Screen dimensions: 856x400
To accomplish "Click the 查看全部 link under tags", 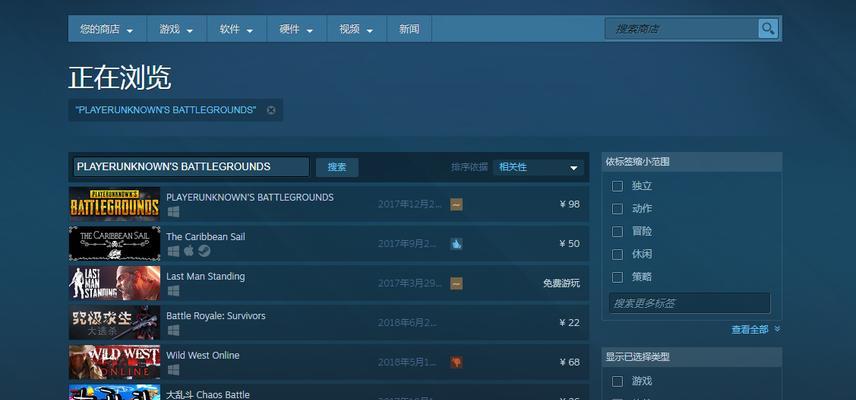I will pos(750,330).
